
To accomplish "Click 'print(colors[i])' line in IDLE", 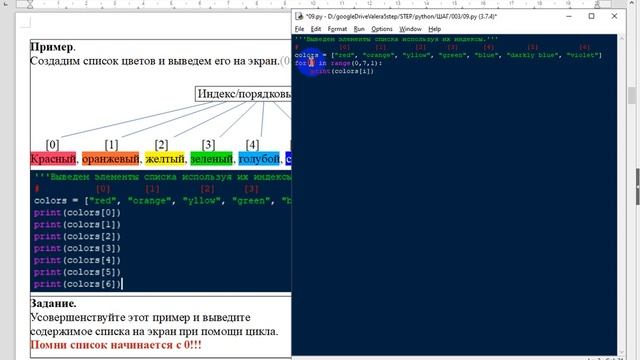I will coord(342,71).
